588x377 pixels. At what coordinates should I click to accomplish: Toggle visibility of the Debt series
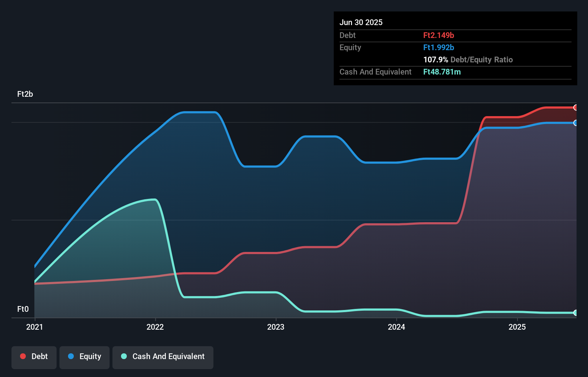[34, 356]
